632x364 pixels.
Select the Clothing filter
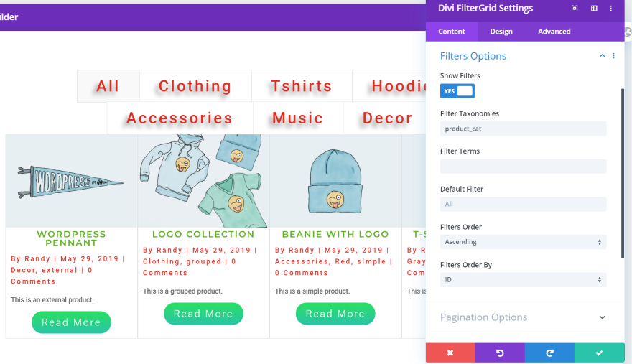pyautogui.click(x=195, y=86)
